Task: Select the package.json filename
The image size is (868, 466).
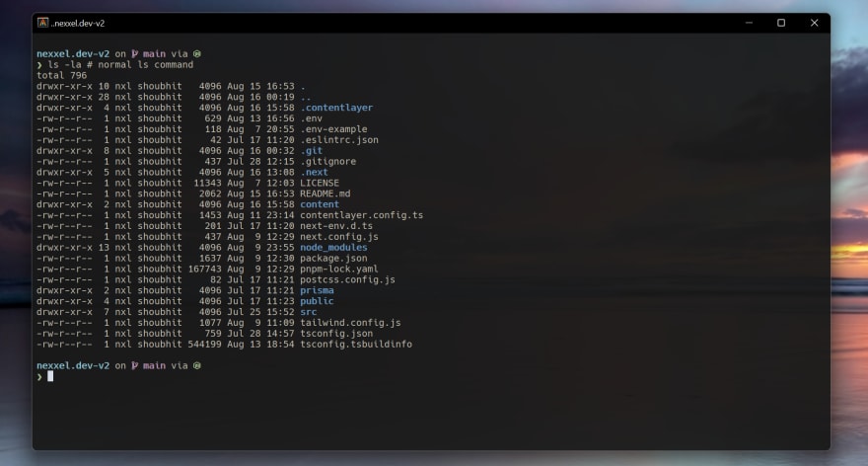Action: (333, 258)
